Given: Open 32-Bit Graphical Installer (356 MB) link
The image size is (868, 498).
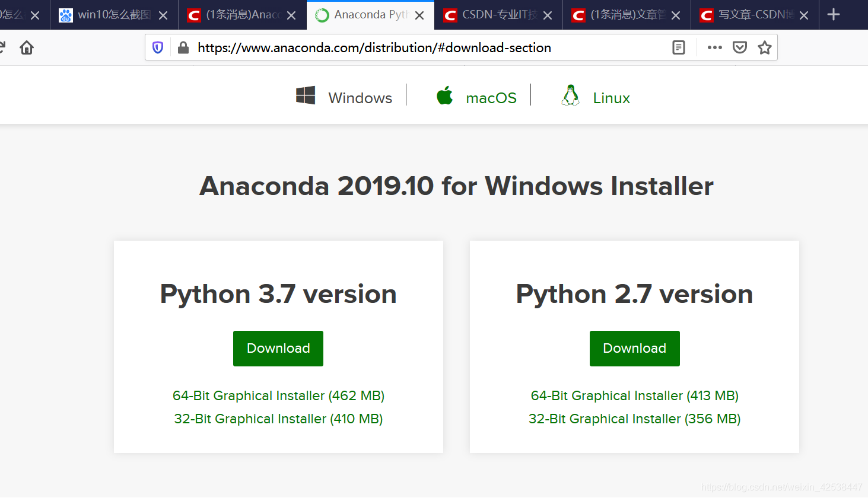Looking at the screenshot, I should pyautogui.click(x=634, y=419).
